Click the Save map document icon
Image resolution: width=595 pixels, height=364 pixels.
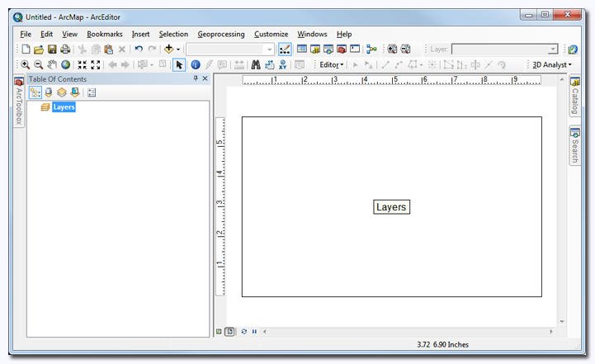tap(52, 50)
